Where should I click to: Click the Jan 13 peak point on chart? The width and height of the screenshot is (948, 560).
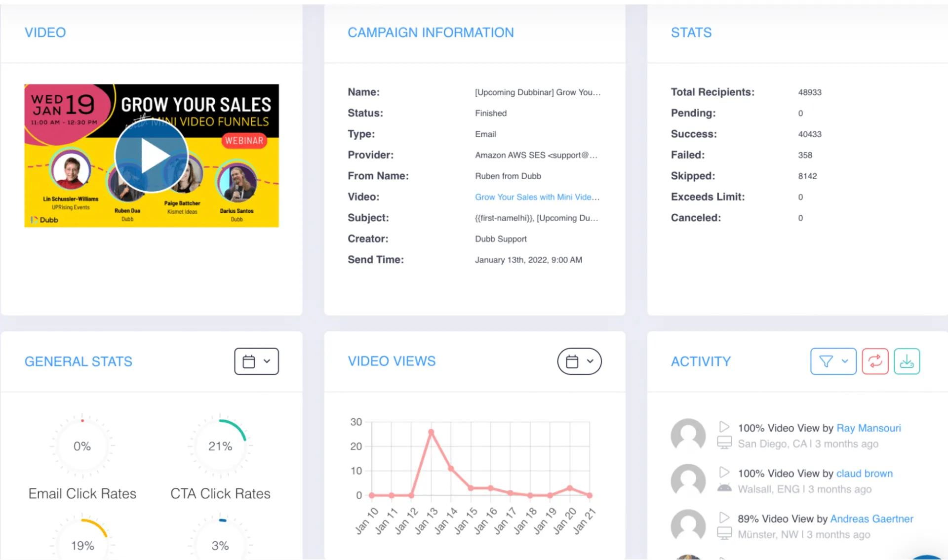pyautogui.click(x=431, y=432)
